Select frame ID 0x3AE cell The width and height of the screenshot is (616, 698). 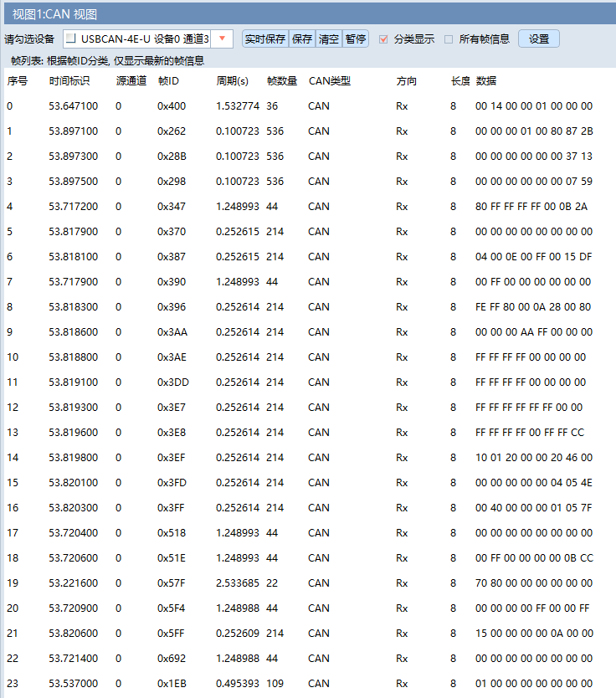[x=172, y=357]
